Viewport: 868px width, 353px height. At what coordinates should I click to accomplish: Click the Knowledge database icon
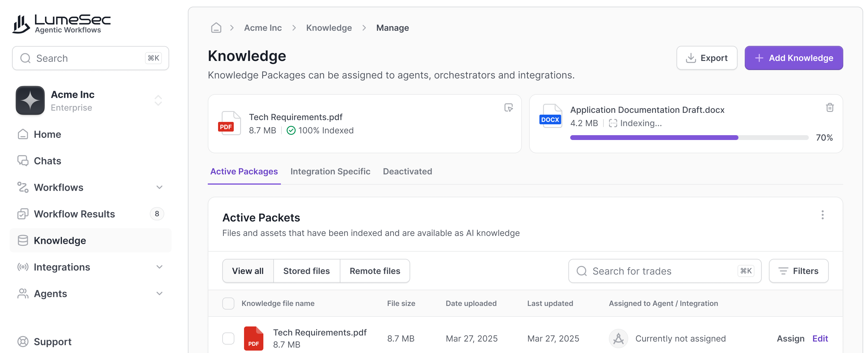23,240
